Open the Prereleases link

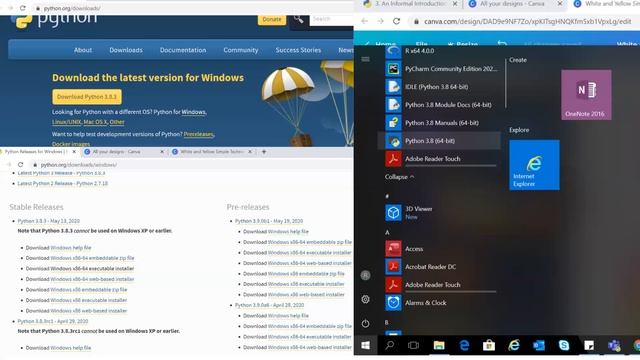[198, 134]
